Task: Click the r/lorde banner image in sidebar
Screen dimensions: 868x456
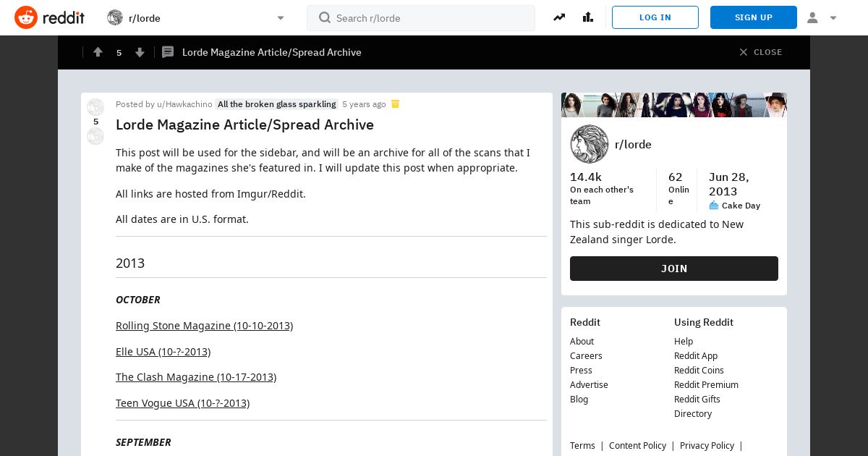Action: coord(674,105)
